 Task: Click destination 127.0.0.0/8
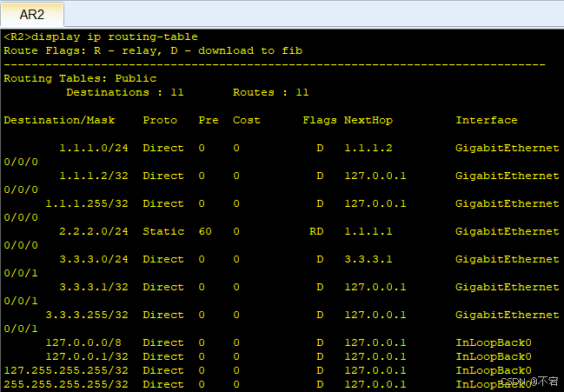83,342
